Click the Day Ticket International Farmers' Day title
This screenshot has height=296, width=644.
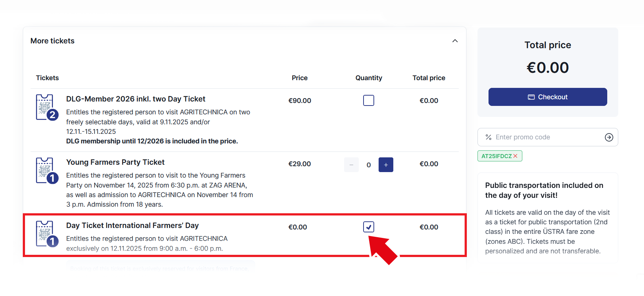pos(132,225)
